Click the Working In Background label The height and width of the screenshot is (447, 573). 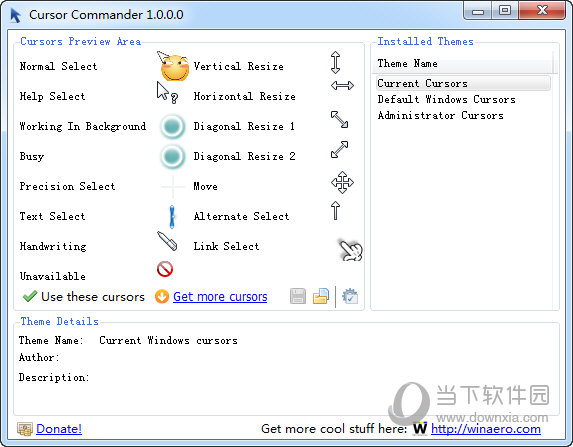[83, 126]
